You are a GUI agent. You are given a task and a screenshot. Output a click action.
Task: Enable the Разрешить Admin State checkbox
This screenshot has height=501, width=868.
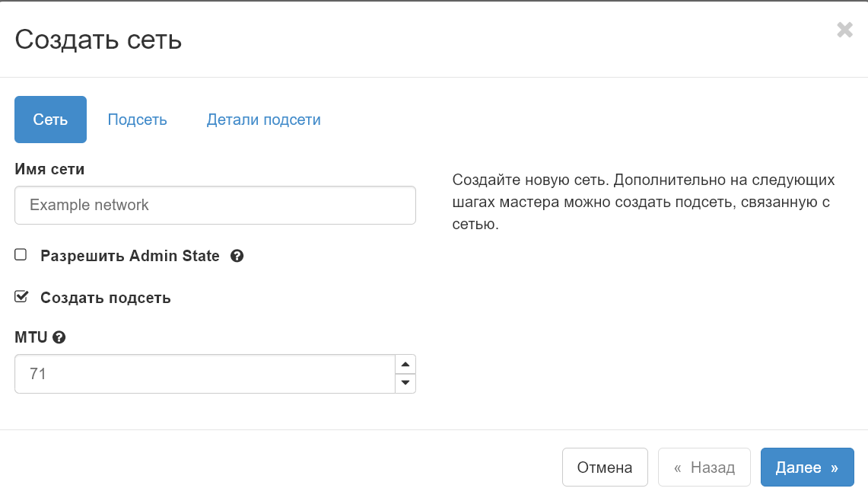21,255
